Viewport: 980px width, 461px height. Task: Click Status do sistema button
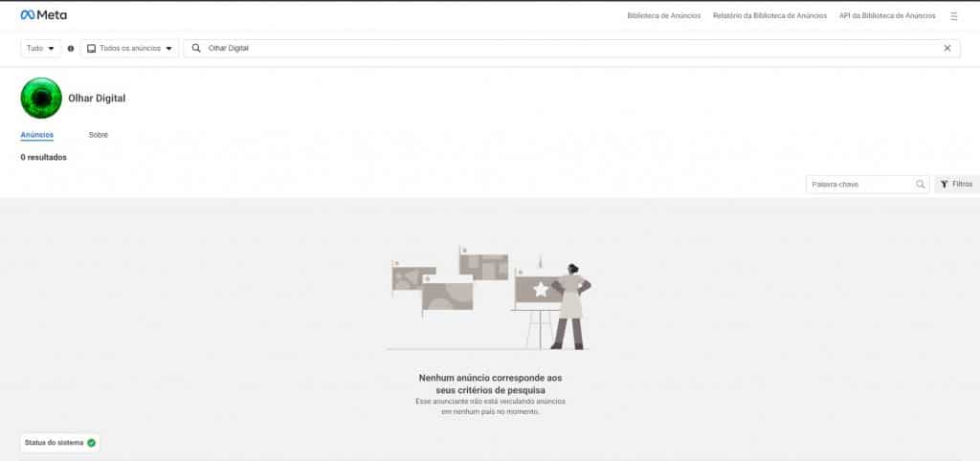(x=60, y=443)
